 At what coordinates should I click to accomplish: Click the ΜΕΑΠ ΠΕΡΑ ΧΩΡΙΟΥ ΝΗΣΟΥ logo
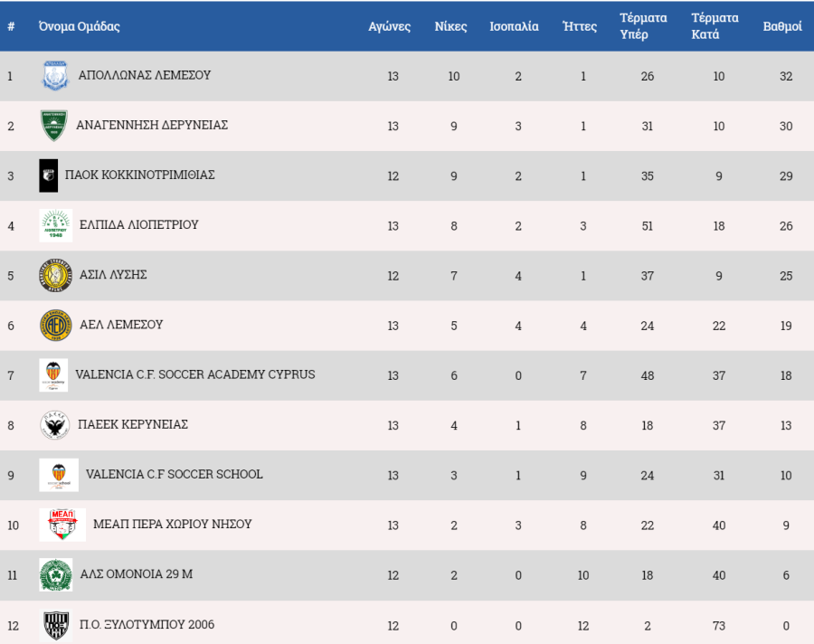click(62, 525)
